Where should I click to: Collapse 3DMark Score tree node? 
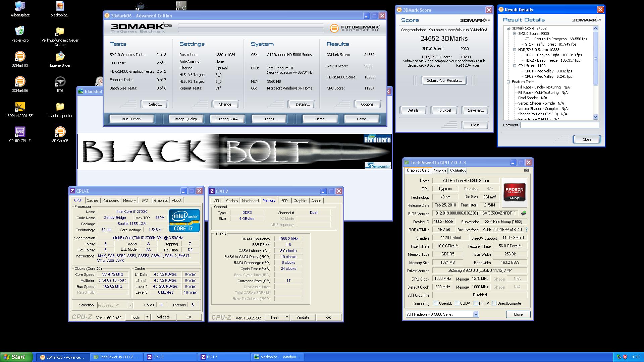(508, 28)
